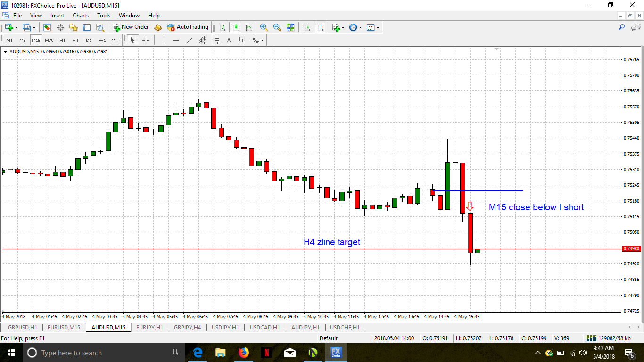The width and height of the screenshot is (644, 362).
Task: Expand the Indicators dropdown arrow
Action: point(343,27)
